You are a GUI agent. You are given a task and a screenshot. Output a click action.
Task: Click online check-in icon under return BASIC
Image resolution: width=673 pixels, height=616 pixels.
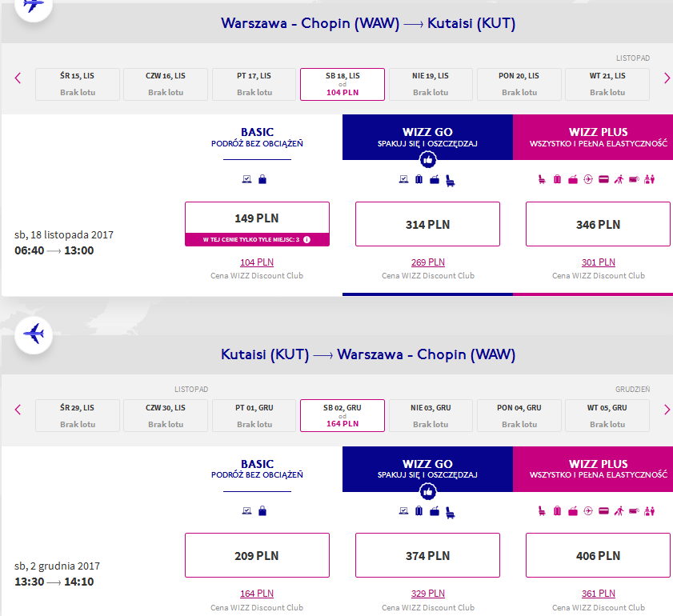point(246,511)
